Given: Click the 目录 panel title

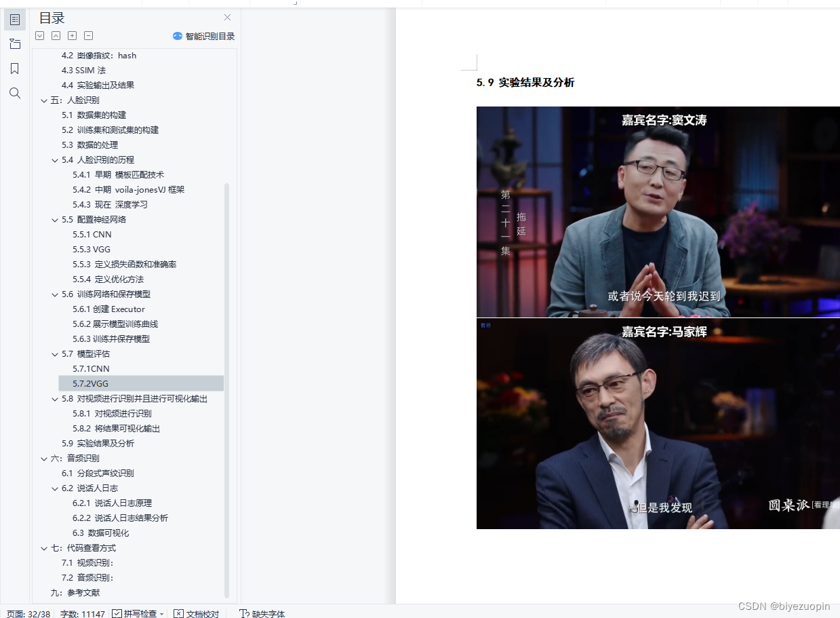Looking at the screenshot, I should coord(52,18).
